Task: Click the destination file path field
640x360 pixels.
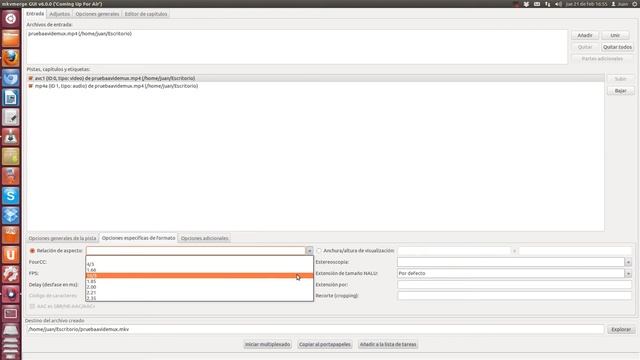Action: click(315, 329)
